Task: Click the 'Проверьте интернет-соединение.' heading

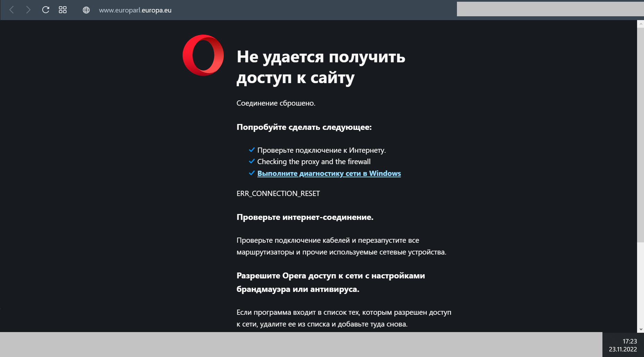Action: [x=305, y=217]
